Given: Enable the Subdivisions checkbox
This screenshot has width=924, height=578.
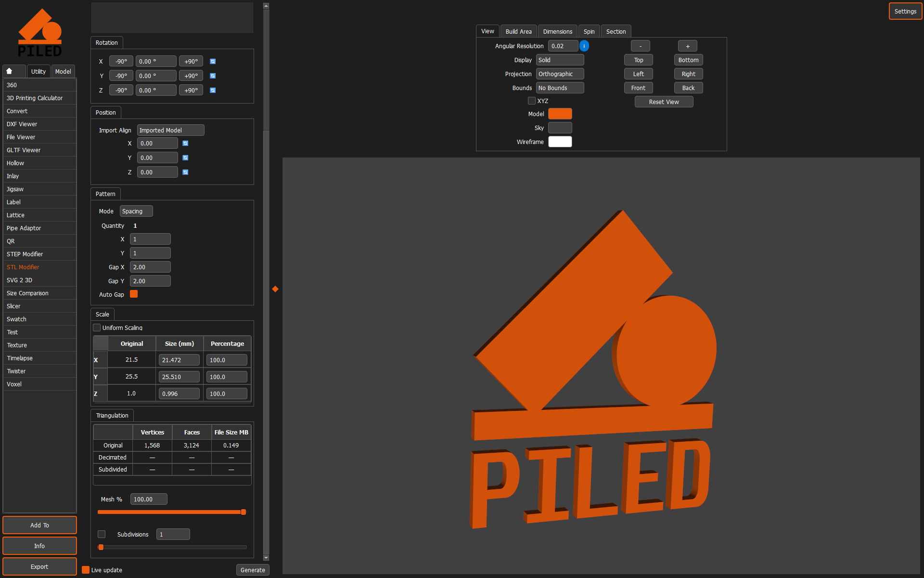Looking at the screenshot, I should pos(102,534).
